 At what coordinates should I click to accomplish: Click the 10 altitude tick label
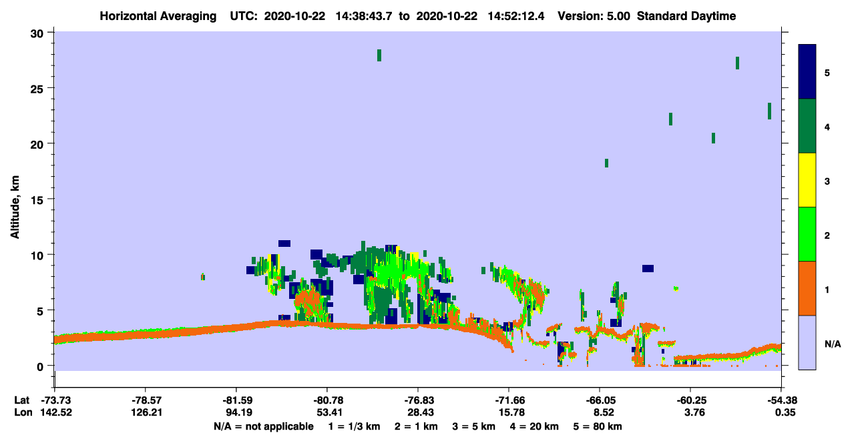pos(38,255)
